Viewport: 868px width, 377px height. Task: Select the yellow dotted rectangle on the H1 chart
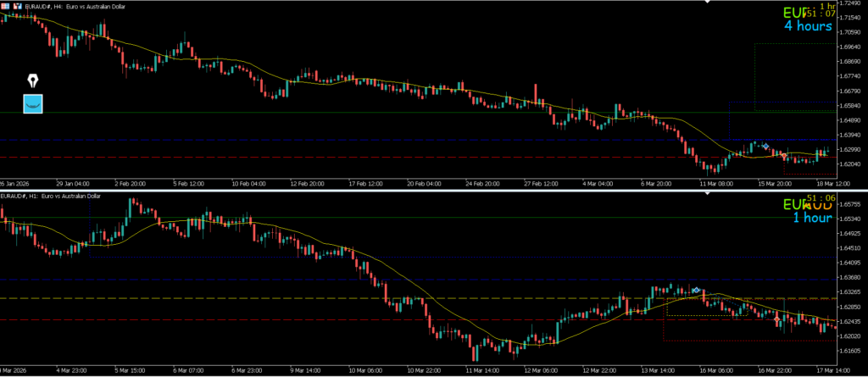705,314
